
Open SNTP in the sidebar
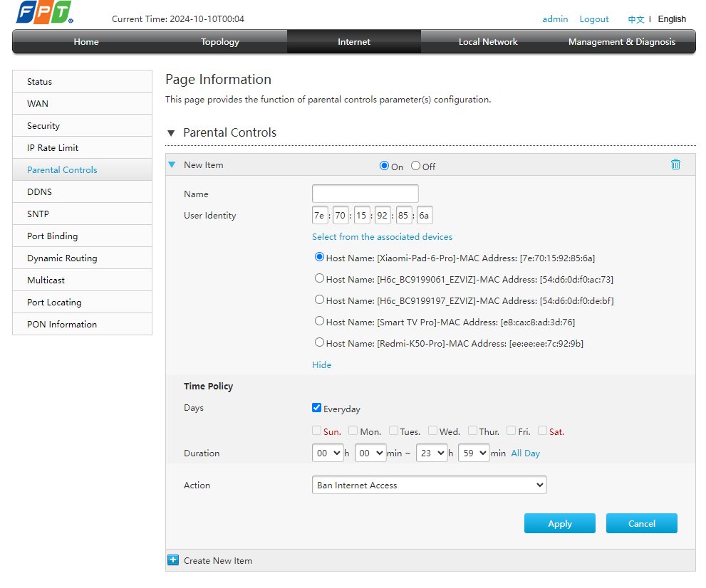click(x=83, y=214)
